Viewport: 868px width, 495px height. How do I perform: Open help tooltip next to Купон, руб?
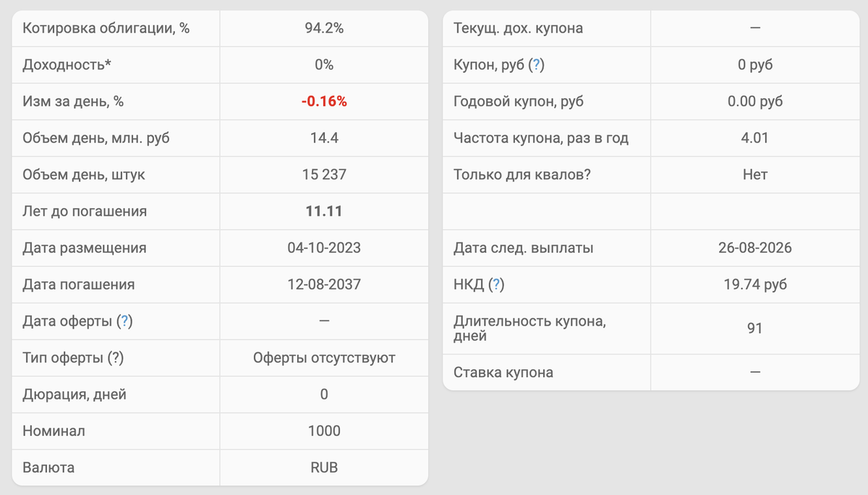pyautogui.click(x=536, y=65)
